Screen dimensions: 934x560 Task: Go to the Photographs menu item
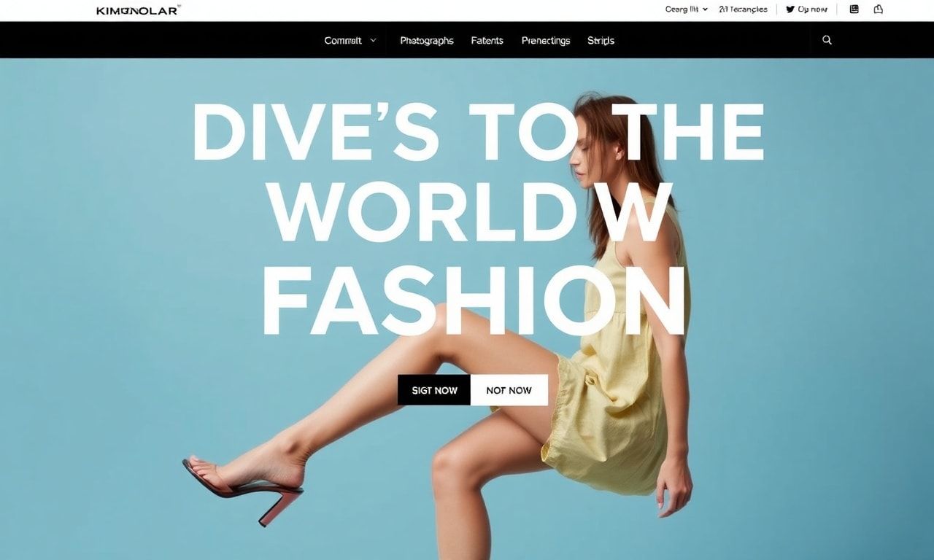427,41
